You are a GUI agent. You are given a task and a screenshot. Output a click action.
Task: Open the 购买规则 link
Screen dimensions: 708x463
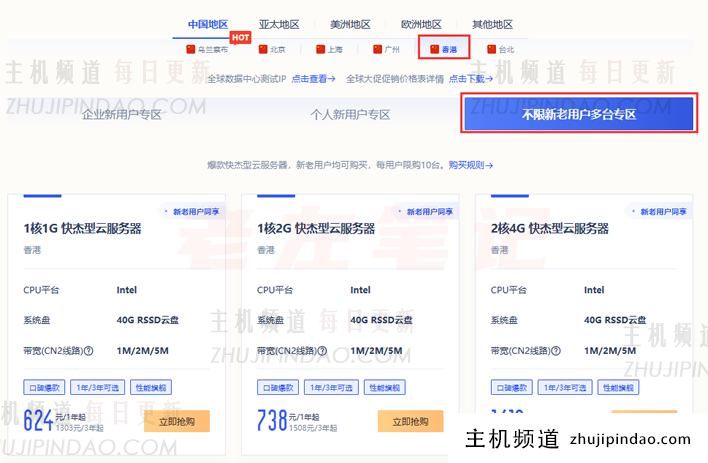pyautogui.click(x=470, y=165)
